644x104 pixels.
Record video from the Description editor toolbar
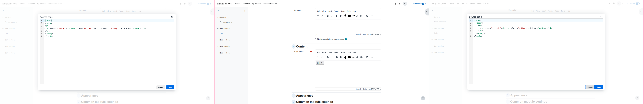click(x=349, y=16)
